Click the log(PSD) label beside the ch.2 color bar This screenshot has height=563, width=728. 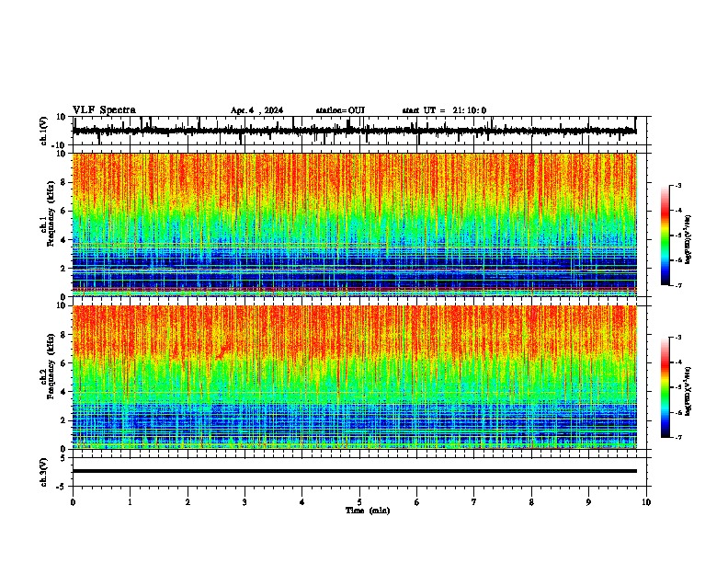coord(688,391)
